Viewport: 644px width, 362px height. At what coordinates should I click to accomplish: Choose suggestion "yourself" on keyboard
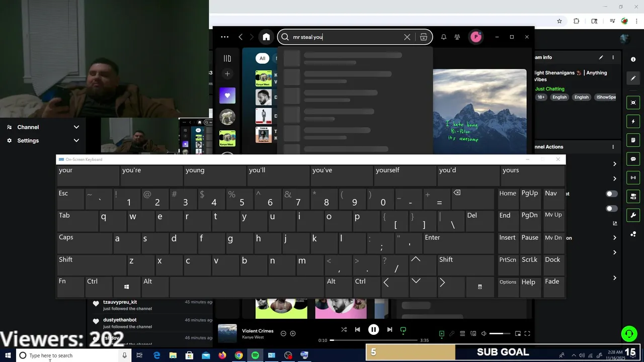[405, 175]
